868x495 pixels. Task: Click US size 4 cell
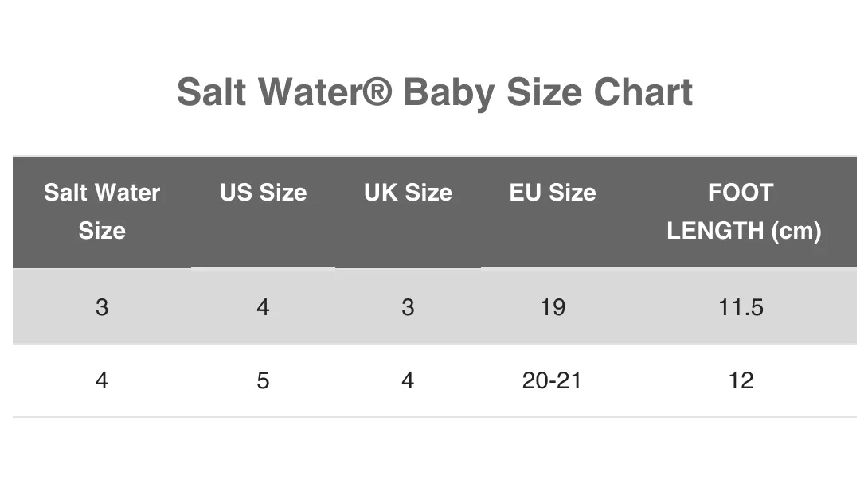[x=263, y=307]
